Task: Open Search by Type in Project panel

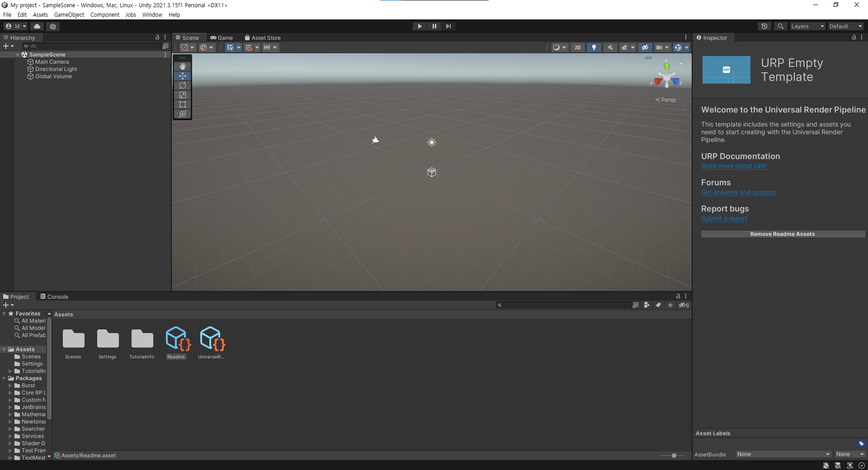Action: (647, 305)
